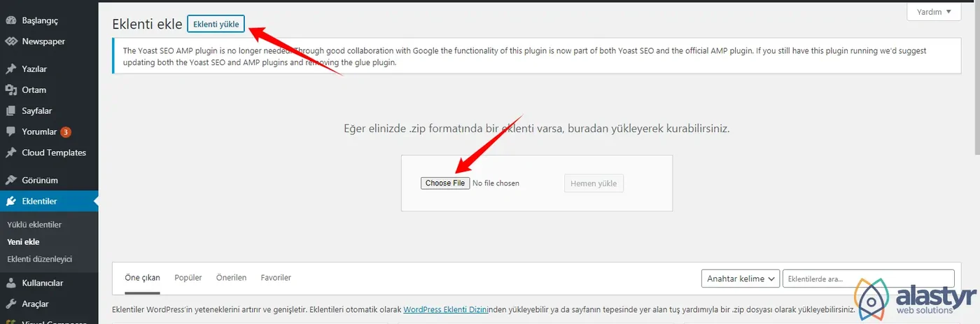Click the Eklentiler plug icon

coord(11,202)
